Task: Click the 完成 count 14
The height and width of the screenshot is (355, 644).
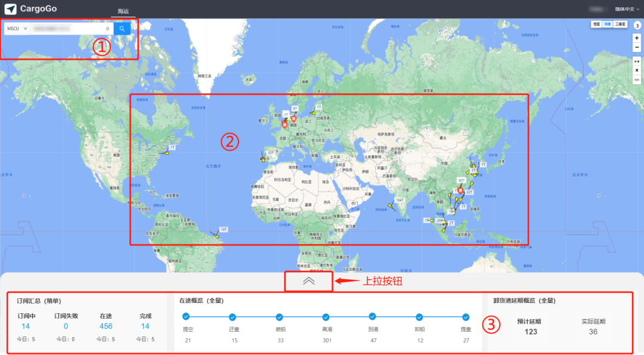Action: 145,326
